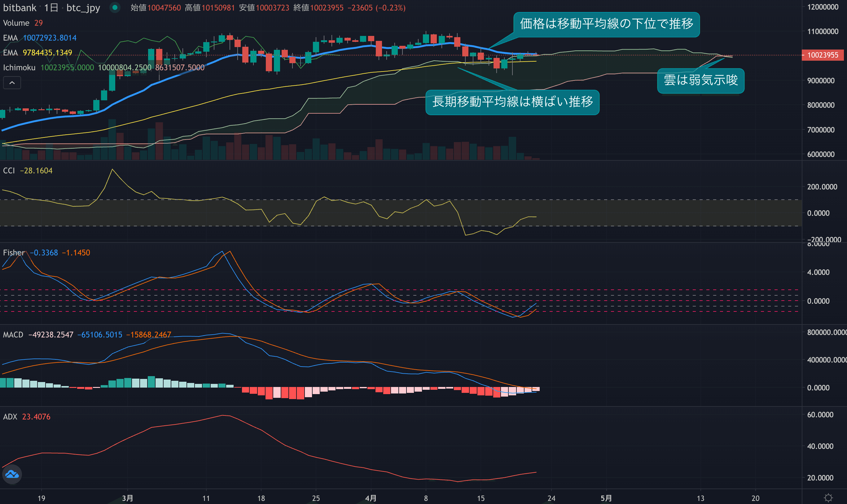Select the Ichimoku indicator legend
The image size is (847, 504).
click(x=19, y=67)
